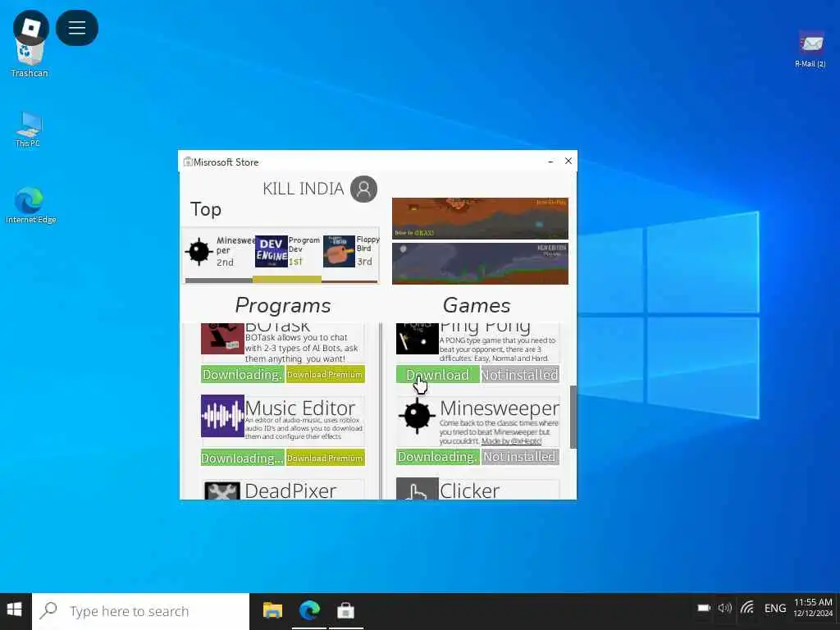The image size is (840, 630).
Task: Click Download button for Ping Pong
Action: point(438,374)
